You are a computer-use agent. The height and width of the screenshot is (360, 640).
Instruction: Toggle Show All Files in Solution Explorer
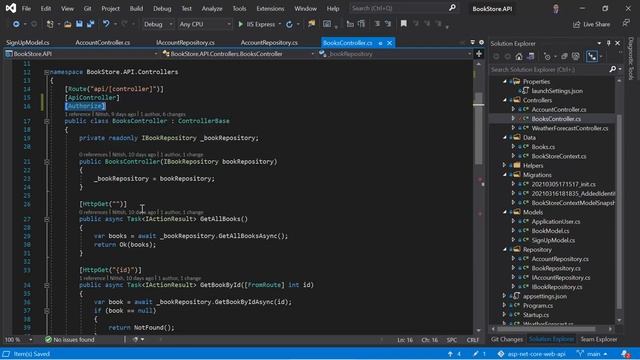[x=576, y=57]
